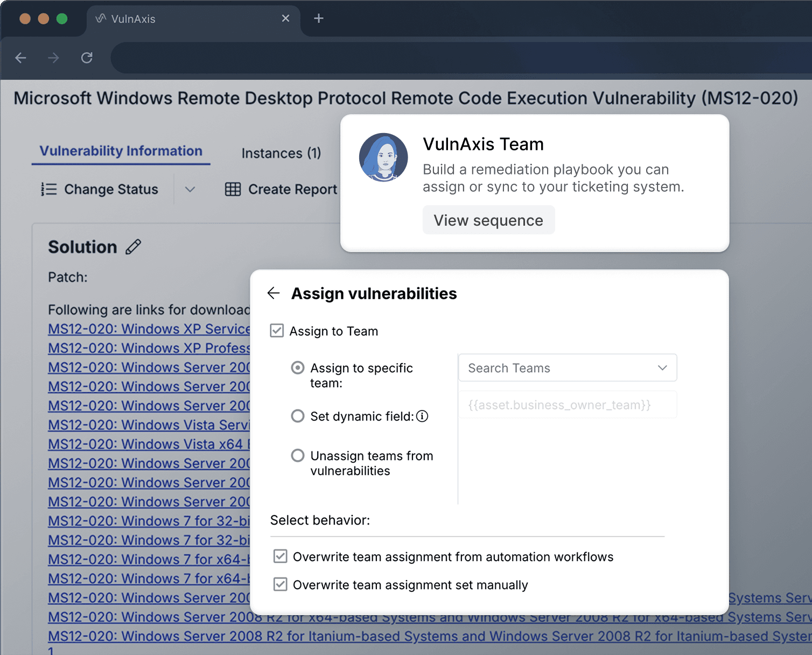Click the macOS yellow minimize button
Viewport: 812px width, 655px height.
click(44, 19)
